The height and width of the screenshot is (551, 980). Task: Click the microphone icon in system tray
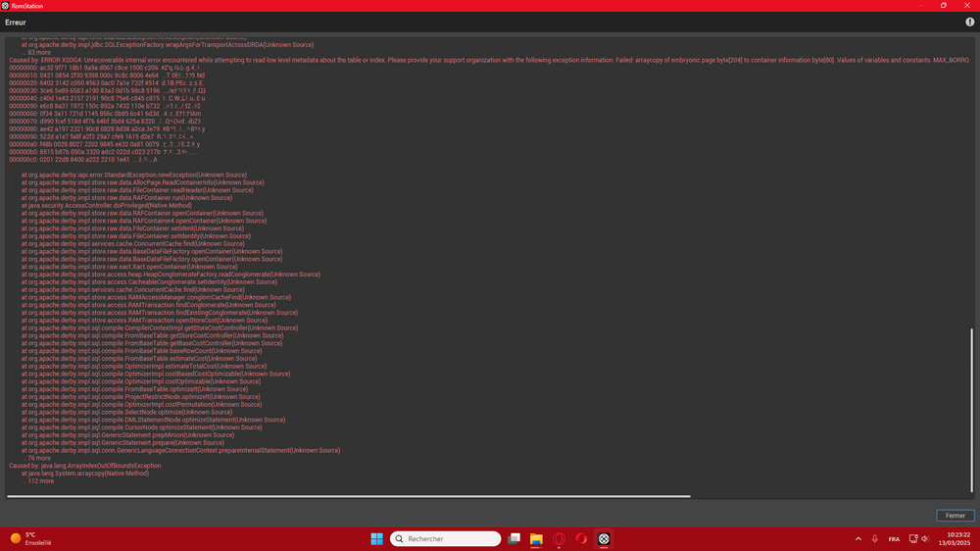click(x=875, y=538)
